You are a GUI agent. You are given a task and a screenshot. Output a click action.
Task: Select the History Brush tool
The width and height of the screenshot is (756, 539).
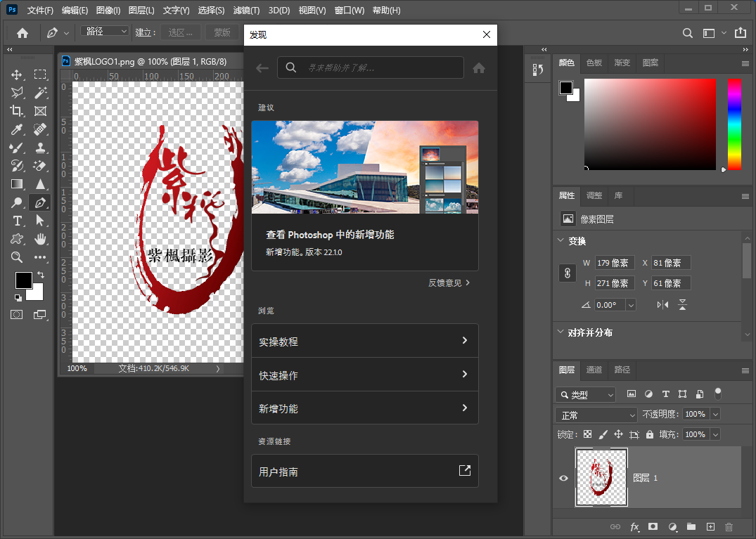[17, 166]
